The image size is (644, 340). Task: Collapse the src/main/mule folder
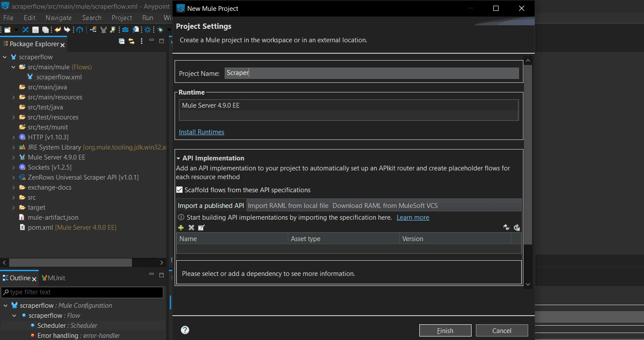pyautogui.click(x=13, y=67)
